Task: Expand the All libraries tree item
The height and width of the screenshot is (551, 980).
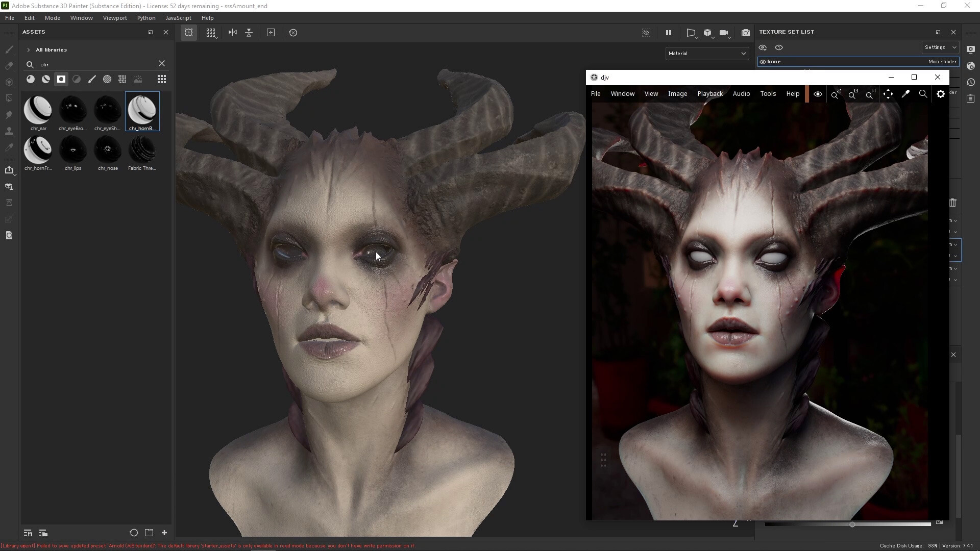Action: pyautogui.click(x=29, y=50)
